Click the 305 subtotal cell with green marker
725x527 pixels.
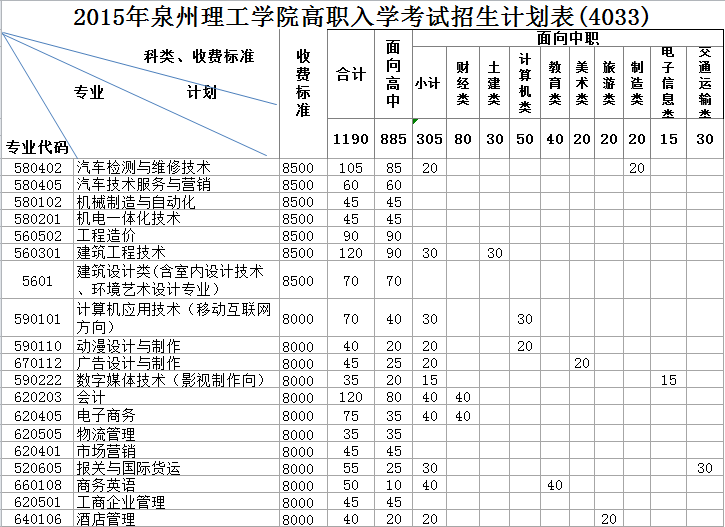pyautogui.click(x=428, y=139)
